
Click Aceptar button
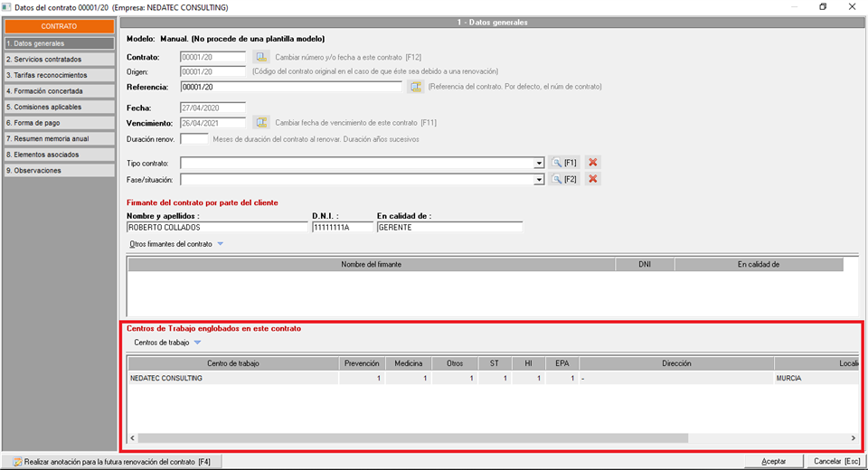coord(773,461)
